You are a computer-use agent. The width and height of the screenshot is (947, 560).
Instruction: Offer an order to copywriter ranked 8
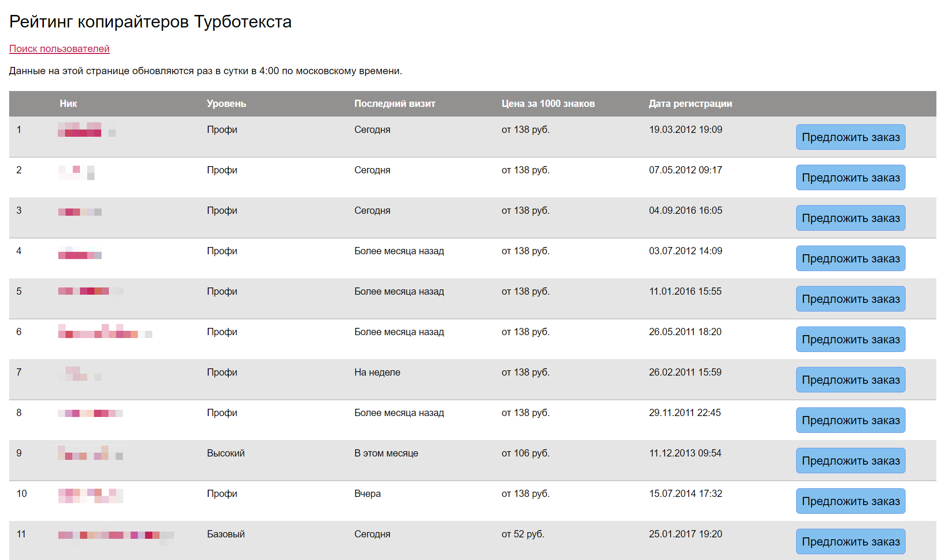(851, 420)
